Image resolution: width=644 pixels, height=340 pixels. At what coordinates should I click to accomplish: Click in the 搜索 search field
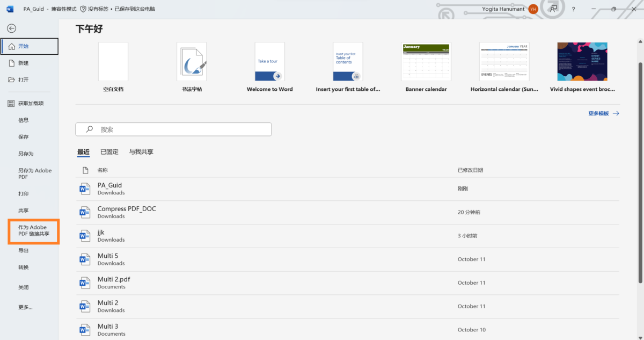click(173, 129)
